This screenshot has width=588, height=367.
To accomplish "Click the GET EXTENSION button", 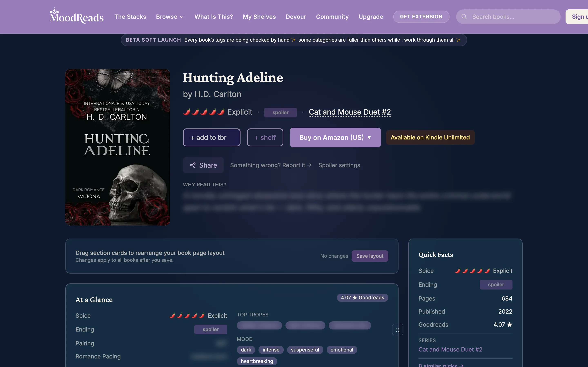I will (421, 17).
